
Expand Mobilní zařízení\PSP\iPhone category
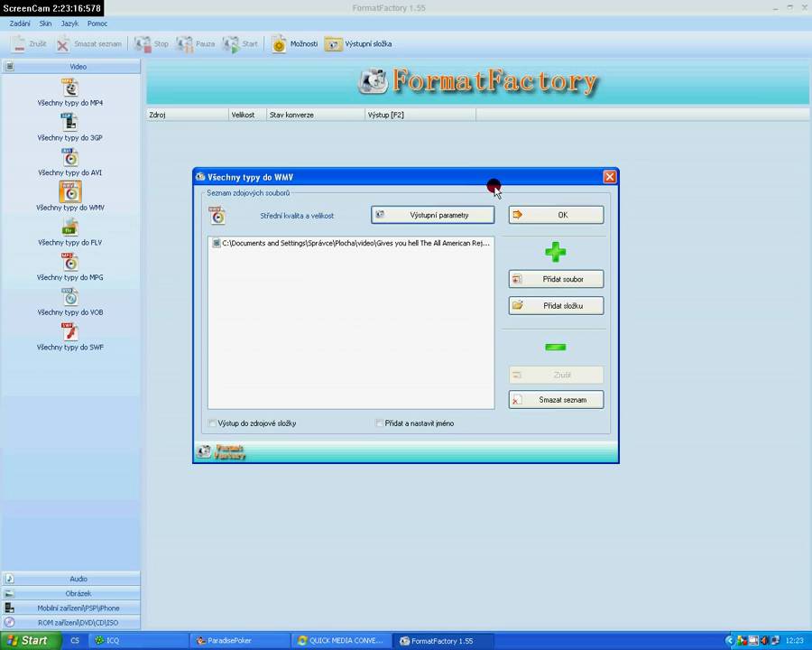(71, 608)
